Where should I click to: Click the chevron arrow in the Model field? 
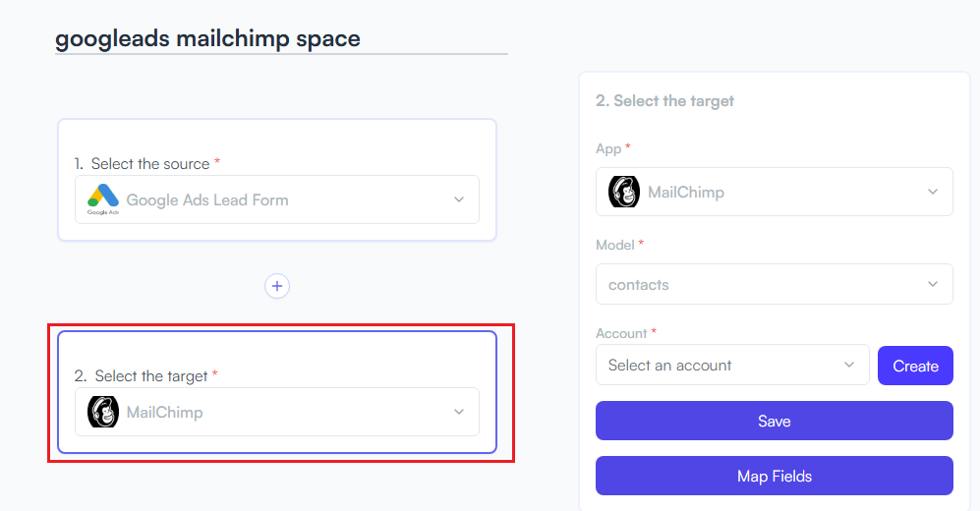pyautogui.click(x=933, y=284)
